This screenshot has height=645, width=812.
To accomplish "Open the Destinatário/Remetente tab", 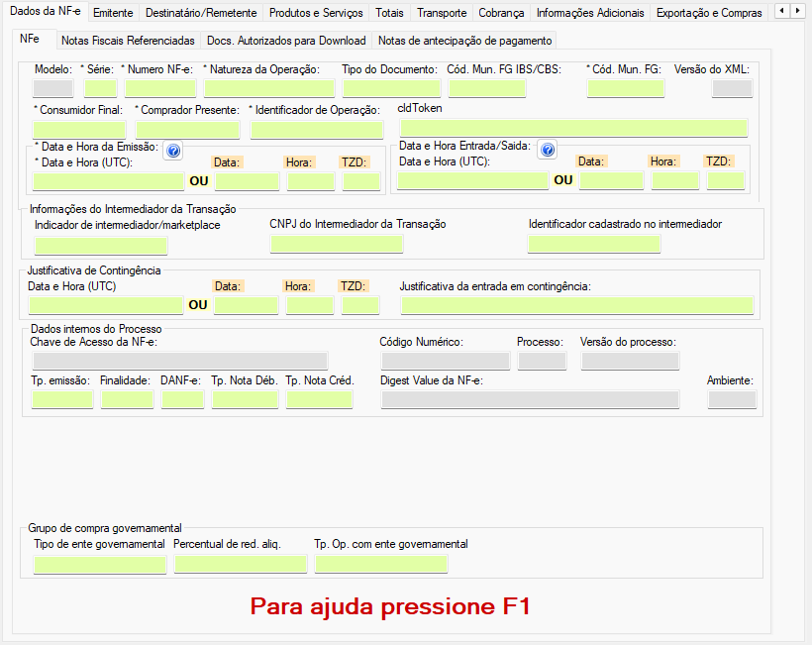I will [201, 13].
